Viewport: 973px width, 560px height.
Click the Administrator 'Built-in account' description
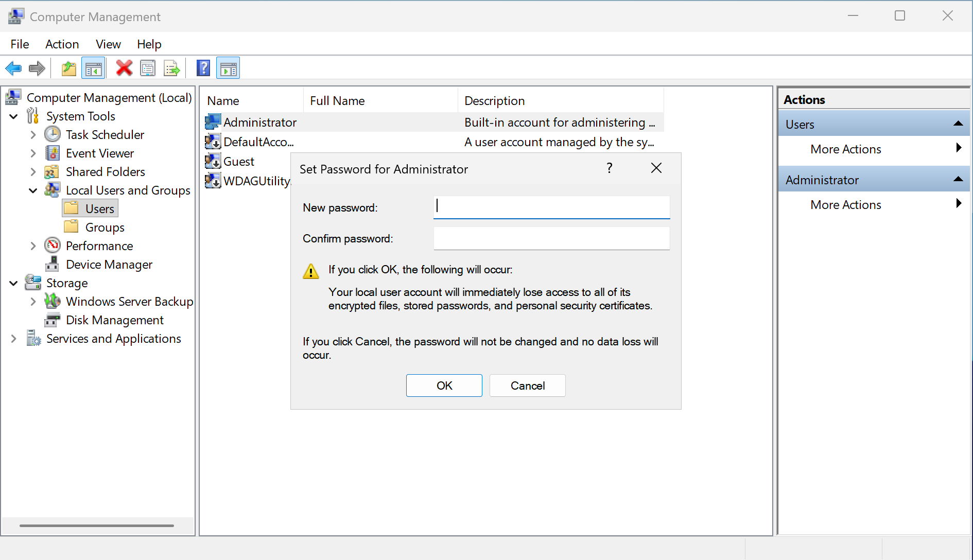[560, 122]
